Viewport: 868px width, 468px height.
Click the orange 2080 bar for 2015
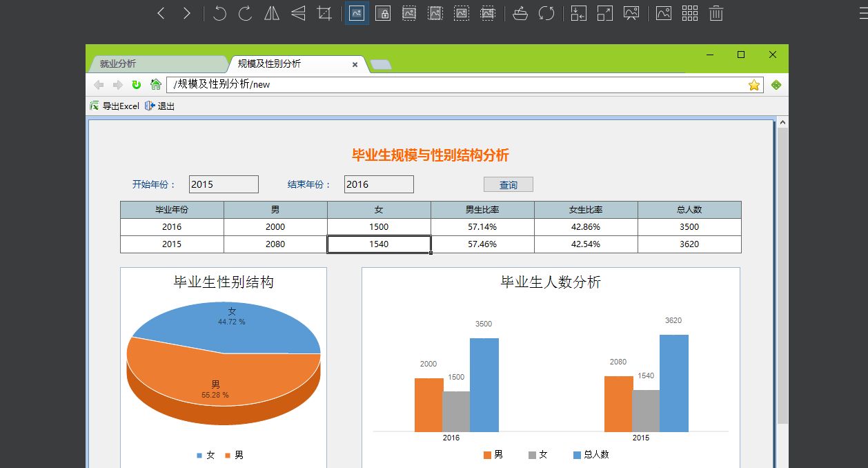618,404
